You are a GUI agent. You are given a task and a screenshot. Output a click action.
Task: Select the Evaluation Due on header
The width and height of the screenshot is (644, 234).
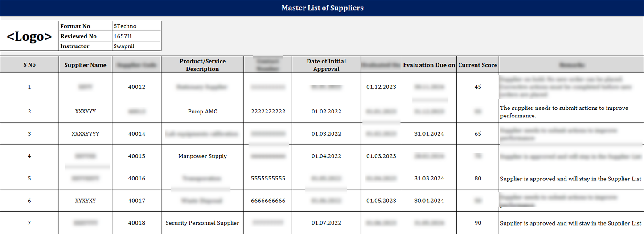pos(429,65)
